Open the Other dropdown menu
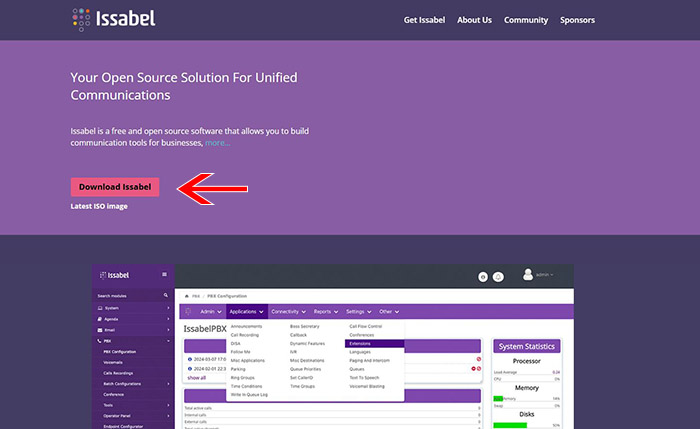This screenshot has width=700, height=429. click(x=389, y=312)
